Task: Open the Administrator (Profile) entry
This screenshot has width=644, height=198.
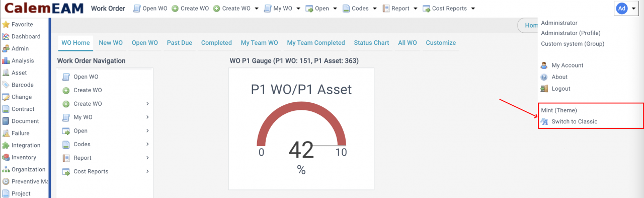Action: pos(571,33)
